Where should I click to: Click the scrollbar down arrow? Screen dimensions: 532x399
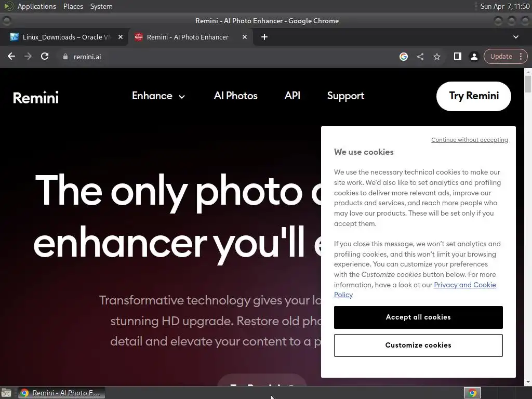pyautogui.click(x=528, y=382)
